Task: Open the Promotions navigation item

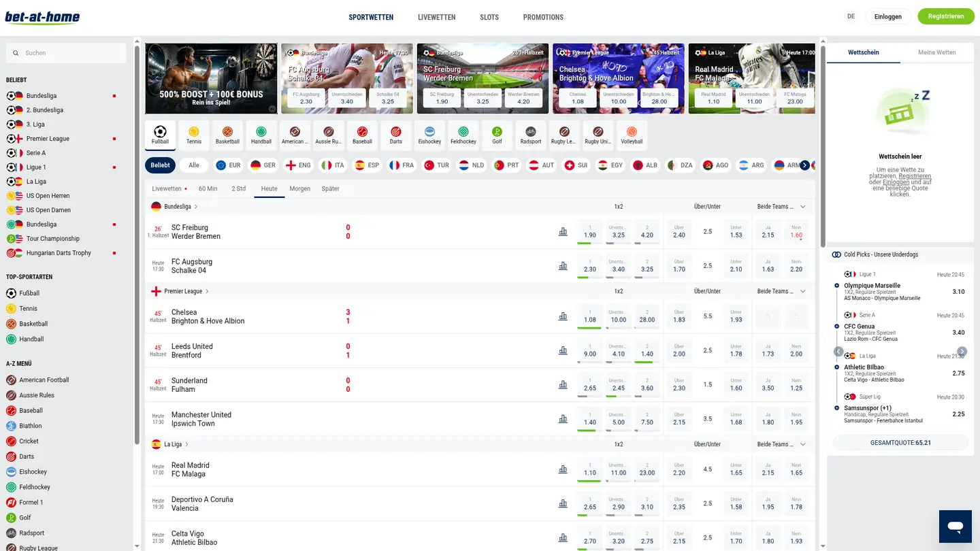Action: tap(543, 17)
